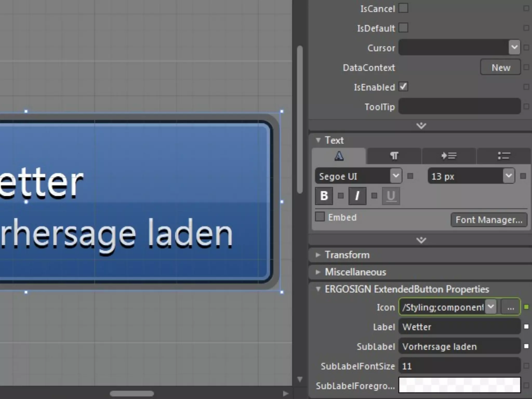The image size is (532, 399).
Task: Open the SubLabelForeground color swatch
Action: (459, 385)
